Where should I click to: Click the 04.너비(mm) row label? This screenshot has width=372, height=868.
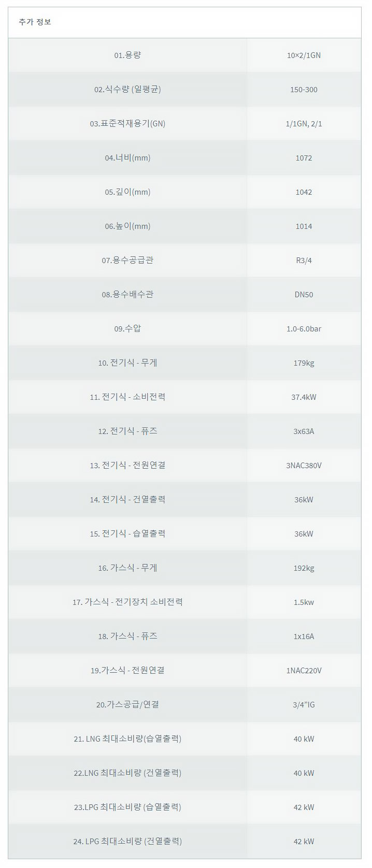point(127,157)
